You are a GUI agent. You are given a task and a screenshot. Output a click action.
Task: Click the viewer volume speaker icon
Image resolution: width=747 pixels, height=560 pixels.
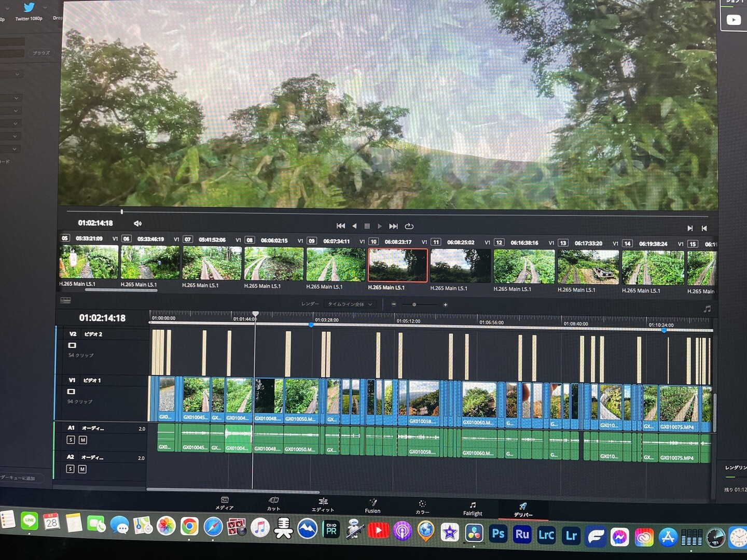click(x=137, y=223)
